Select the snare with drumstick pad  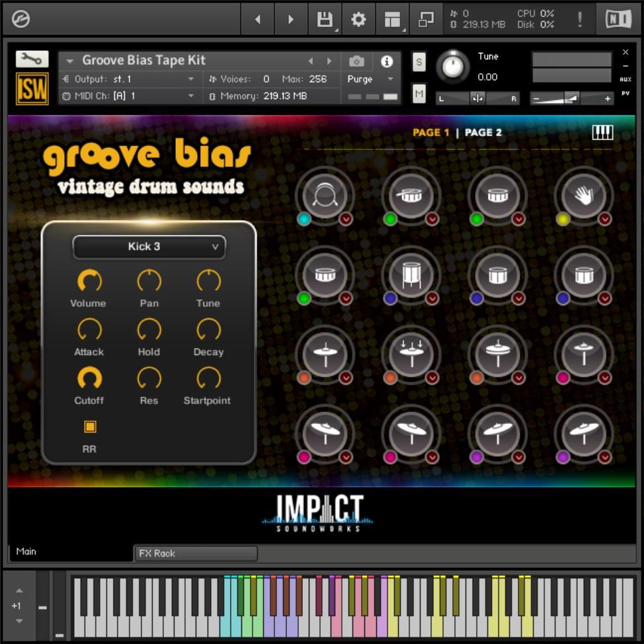click(411, 196)
